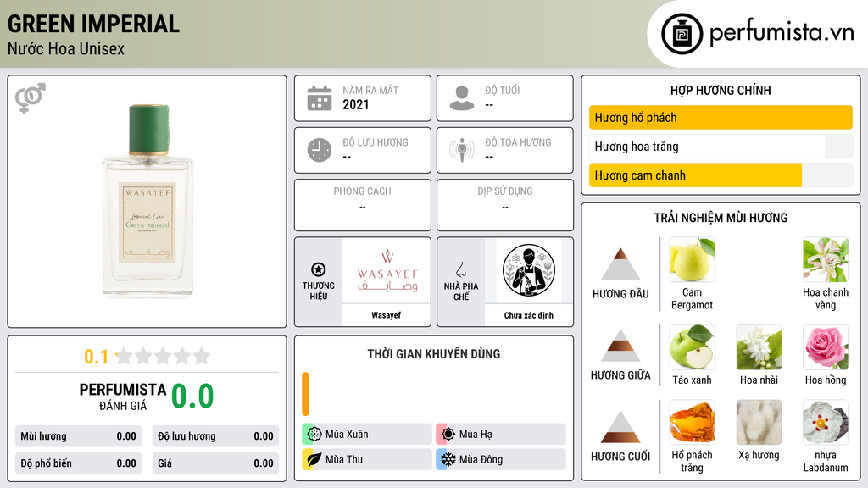Viewport: 868px width, 488px height.
Task: Click the Hợp hương chính heading
Action: point(721,90)
